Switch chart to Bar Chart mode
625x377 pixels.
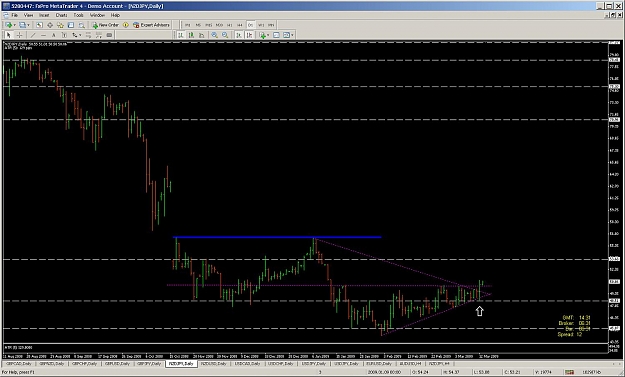(181, 35)
